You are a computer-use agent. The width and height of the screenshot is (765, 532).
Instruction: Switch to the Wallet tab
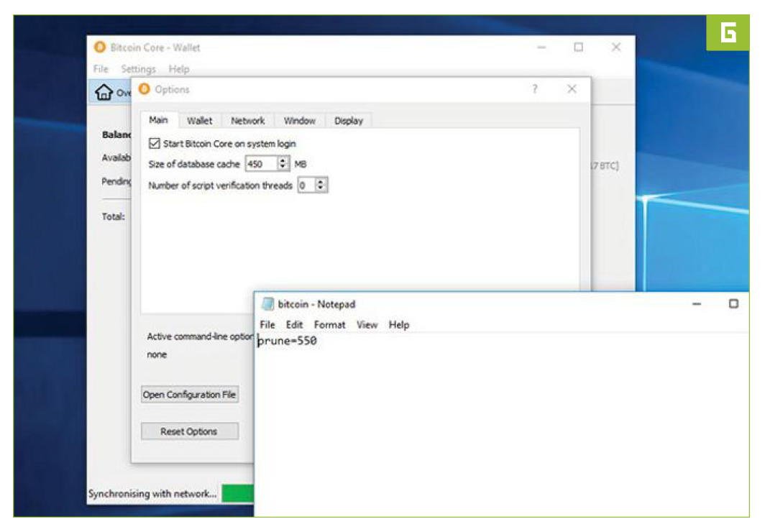click(x=201, y=120)
